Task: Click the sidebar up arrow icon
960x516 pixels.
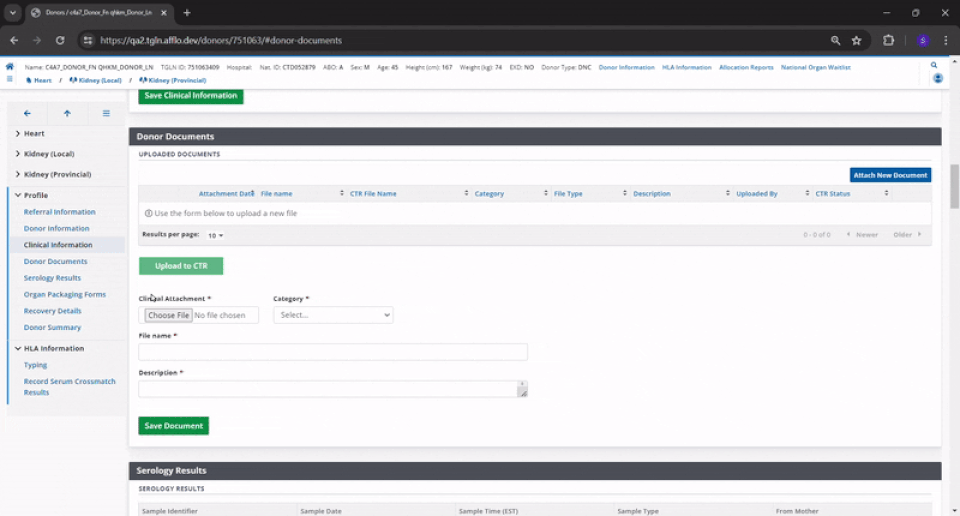Action: (67, 113)
